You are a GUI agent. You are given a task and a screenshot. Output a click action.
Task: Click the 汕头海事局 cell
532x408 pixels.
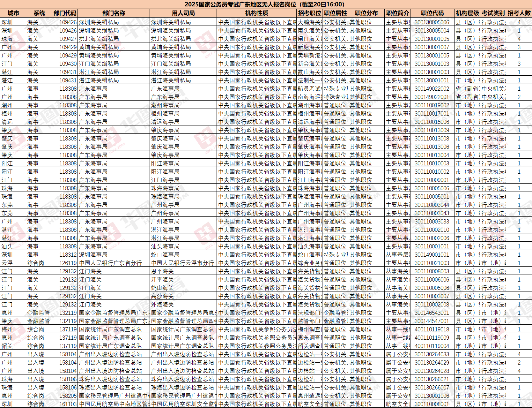pos(183,246)
